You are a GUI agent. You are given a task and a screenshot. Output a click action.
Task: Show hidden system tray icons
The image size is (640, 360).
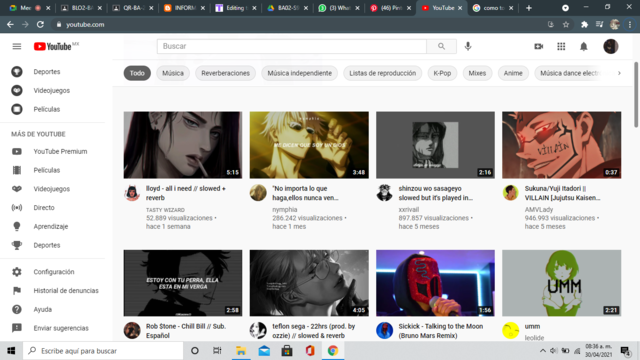click(542, 351)
